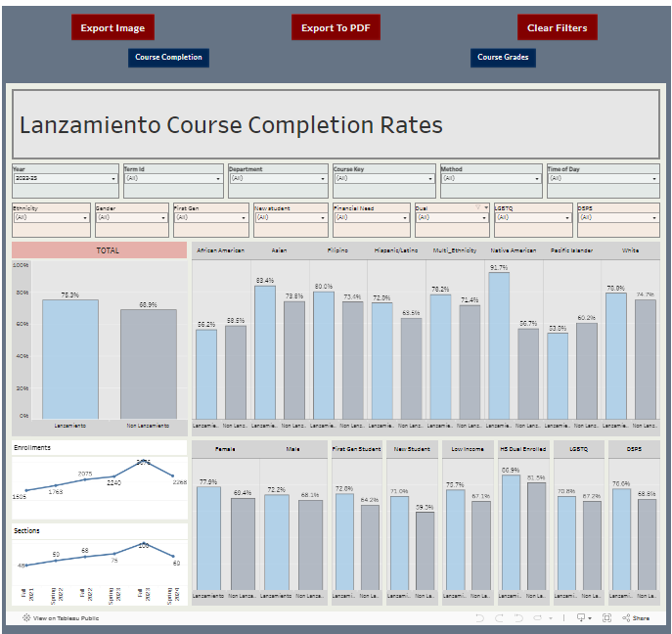Screen dimensions: 672x634
Task: Click the Tableau undo arrow icon
Action: 479,618
